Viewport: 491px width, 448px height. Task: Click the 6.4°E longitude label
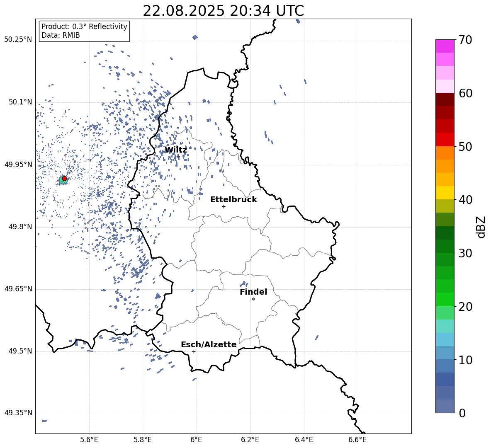304,440
